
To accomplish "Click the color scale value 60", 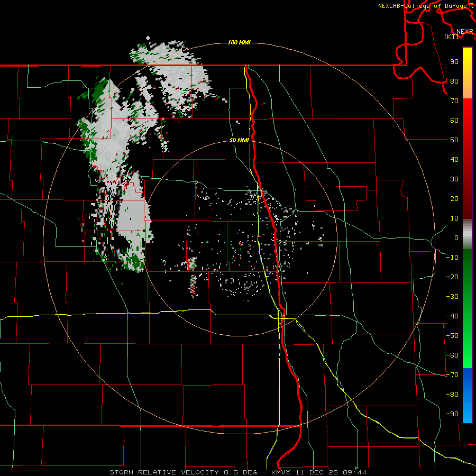I will 454,120.
